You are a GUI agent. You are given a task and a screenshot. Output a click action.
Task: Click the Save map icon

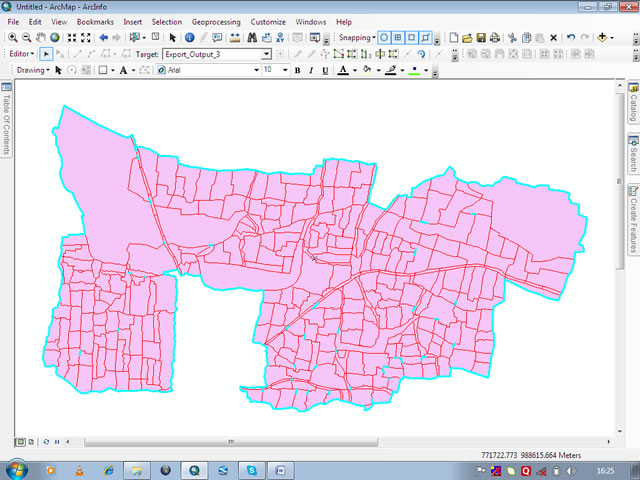click(481, 38)
